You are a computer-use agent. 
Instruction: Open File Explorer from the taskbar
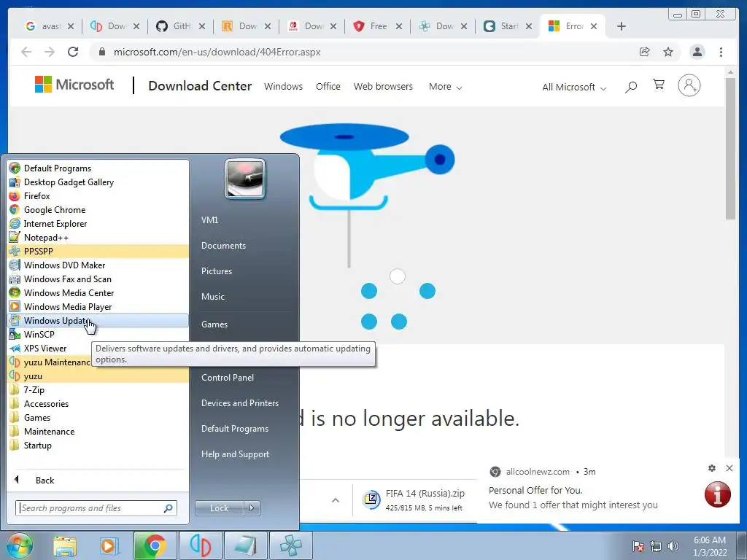[x=65, y=546]
